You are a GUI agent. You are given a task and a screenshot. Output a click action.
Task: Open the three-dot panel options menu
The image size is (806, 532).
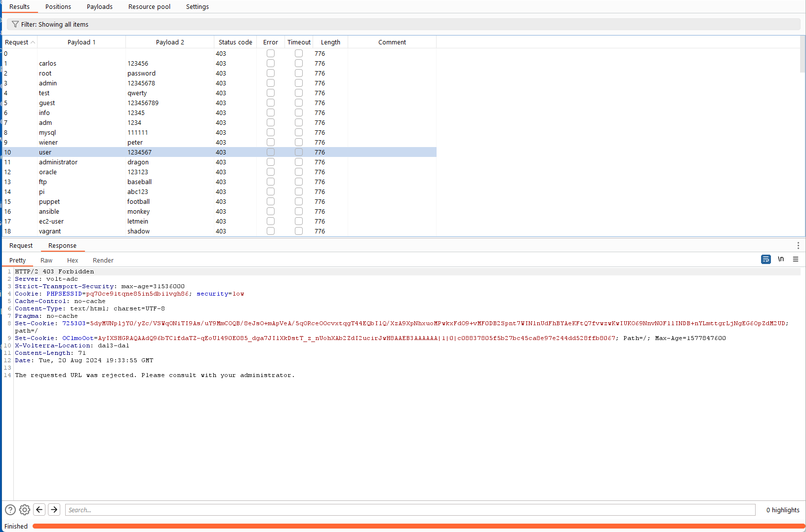pos(798,245)
